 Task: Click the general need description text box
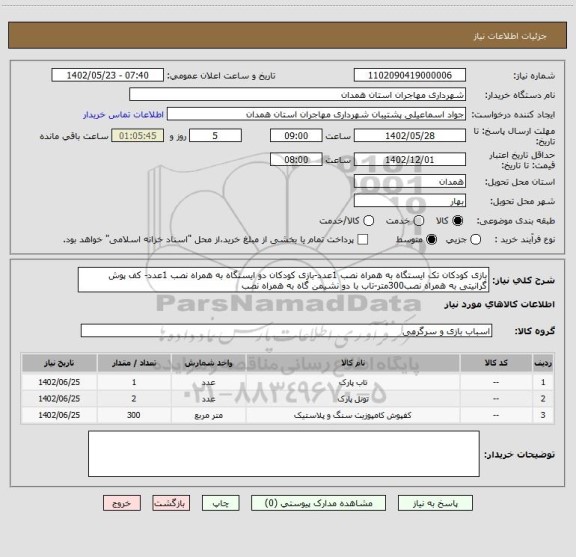pyautogui.click(x=284, y=280)
